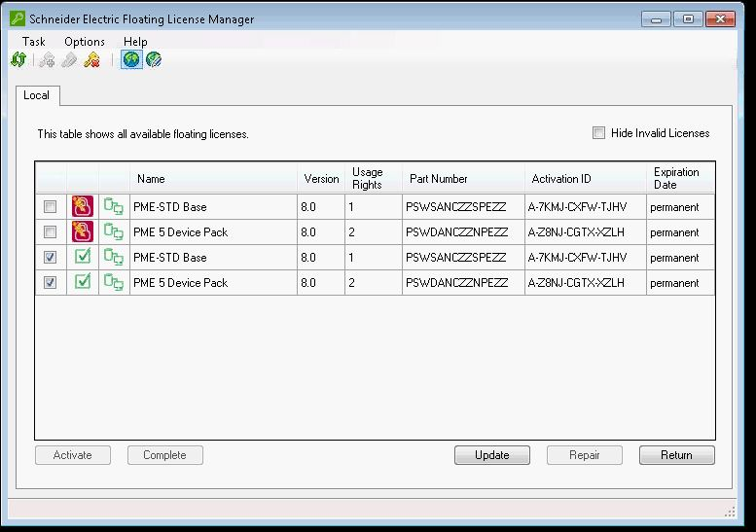Untick checkbox of the valid PME 5 Device Pack license

tap(51, 282)
